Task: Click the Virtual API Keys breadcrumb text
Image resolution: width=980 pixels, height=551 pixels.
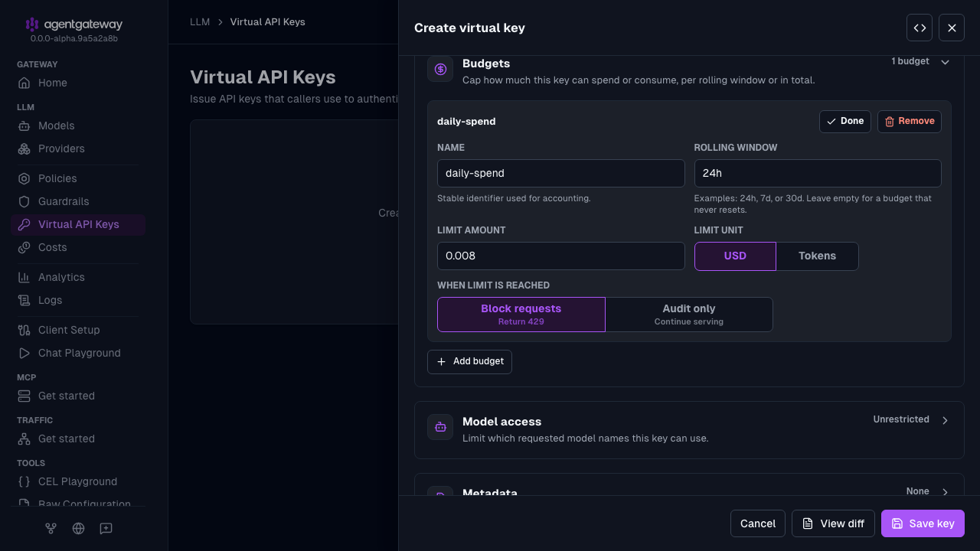Action: [x=268, y=21]
